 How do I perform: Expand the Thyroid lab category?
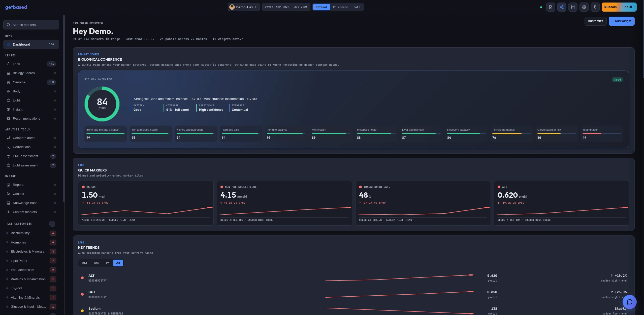coord(31,288)
